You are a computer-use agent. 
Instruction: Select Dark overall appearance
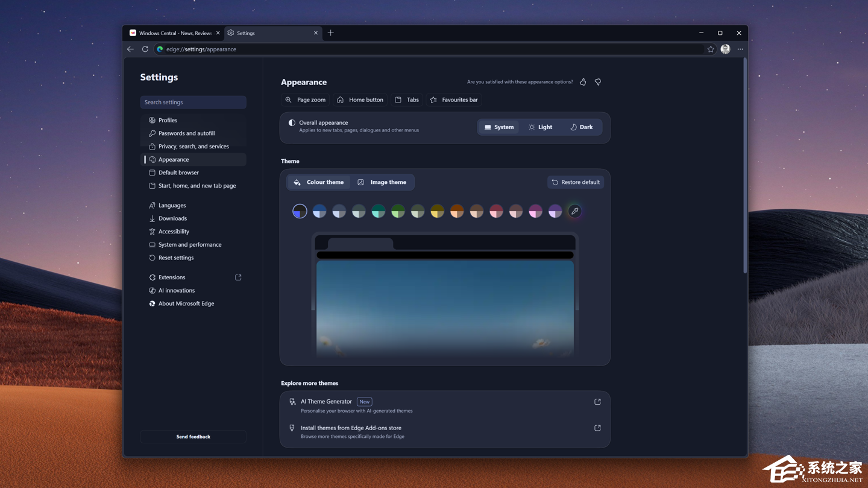581,127
